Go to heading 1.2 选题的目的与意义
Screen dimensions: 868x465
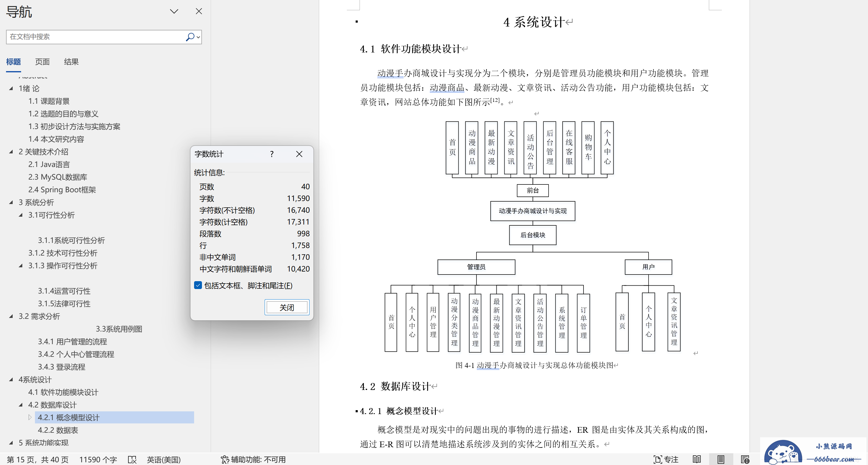pyautogui.click(x=63, y=114)
